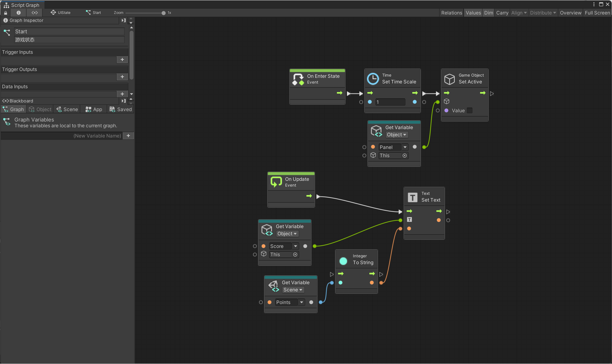Click the lock icon in the toolbar
Screen dimensions: 612x364
click(x=6, y=12)
